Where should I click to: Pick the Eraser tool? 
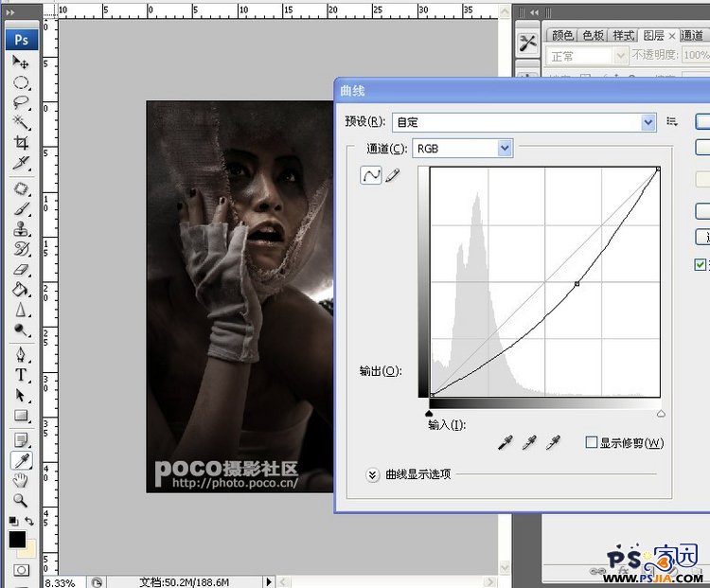21,269
